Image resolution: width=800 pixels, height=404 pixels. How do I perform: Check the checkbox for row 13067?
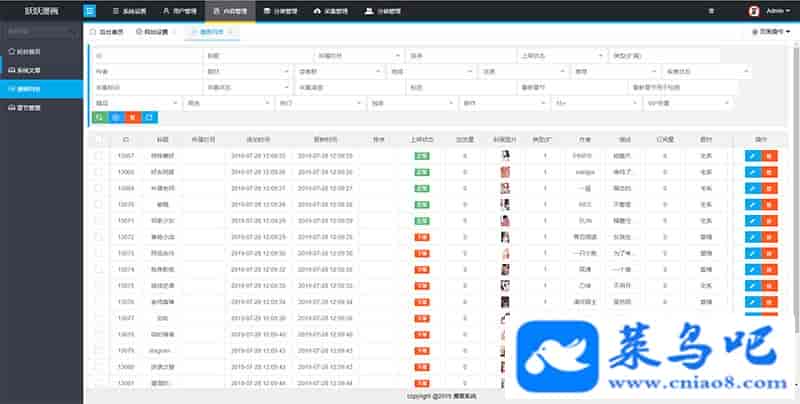point(98,156)
